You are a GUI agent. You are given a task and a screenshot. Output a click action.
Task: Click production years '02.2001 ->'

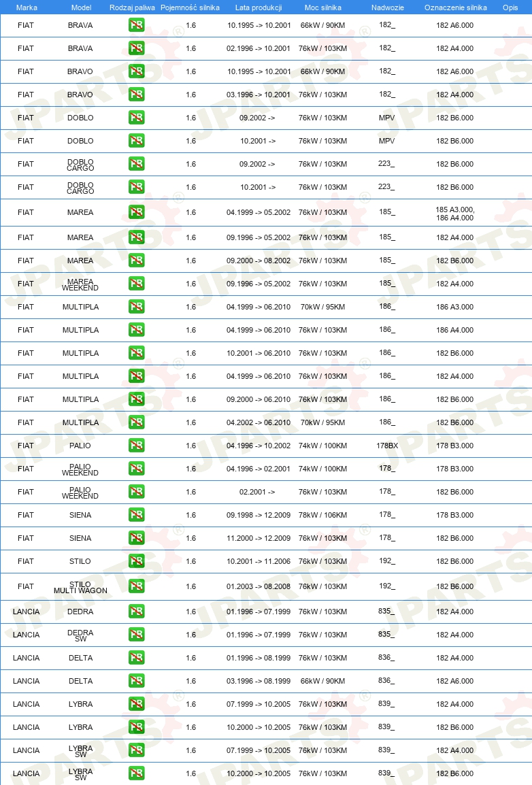[x=256, y=492]
